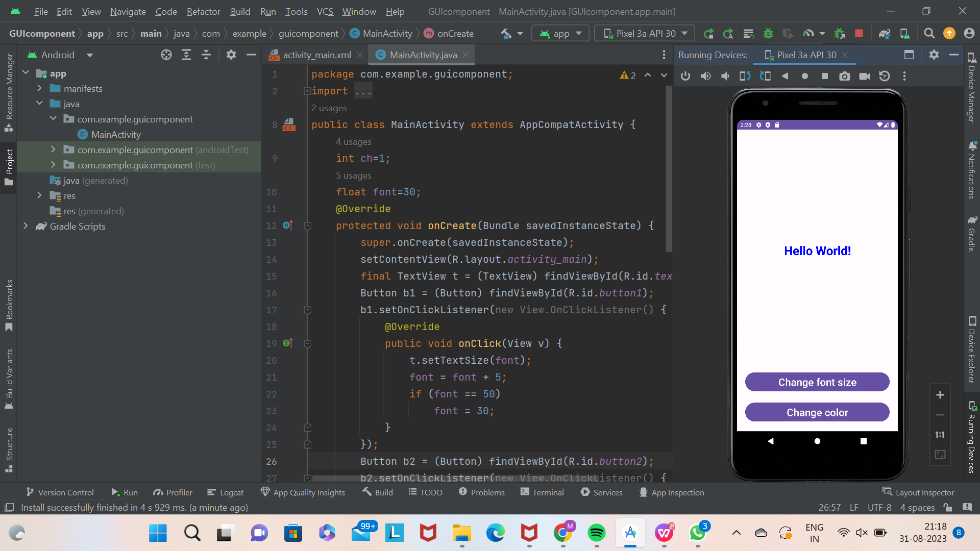980x551 pixels.
Task: Stop the running app
Action: (859, 33)
